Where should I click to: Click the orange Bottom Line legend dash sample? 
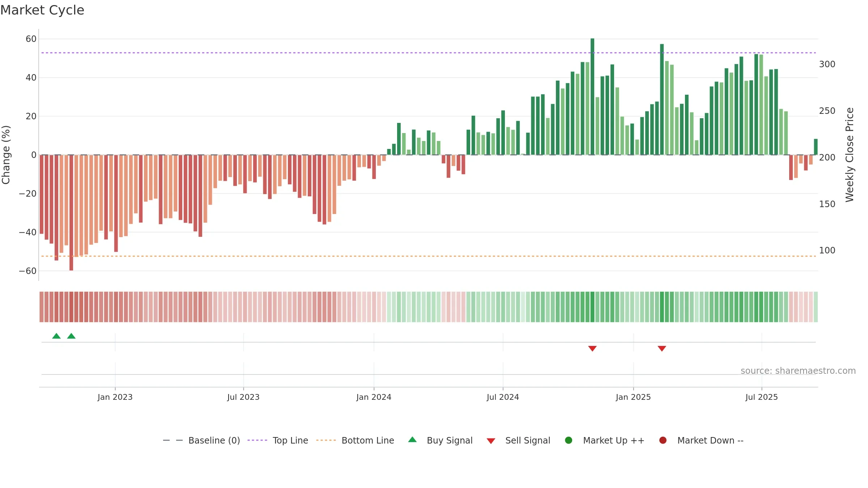(x=326, y=440)
